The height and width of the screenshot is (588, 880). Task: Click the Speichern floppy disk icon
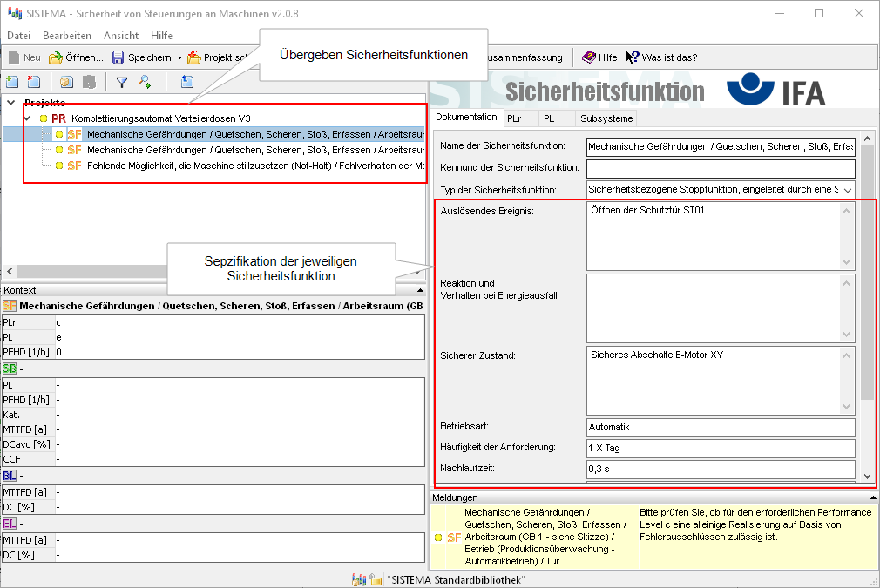point(118,57)
